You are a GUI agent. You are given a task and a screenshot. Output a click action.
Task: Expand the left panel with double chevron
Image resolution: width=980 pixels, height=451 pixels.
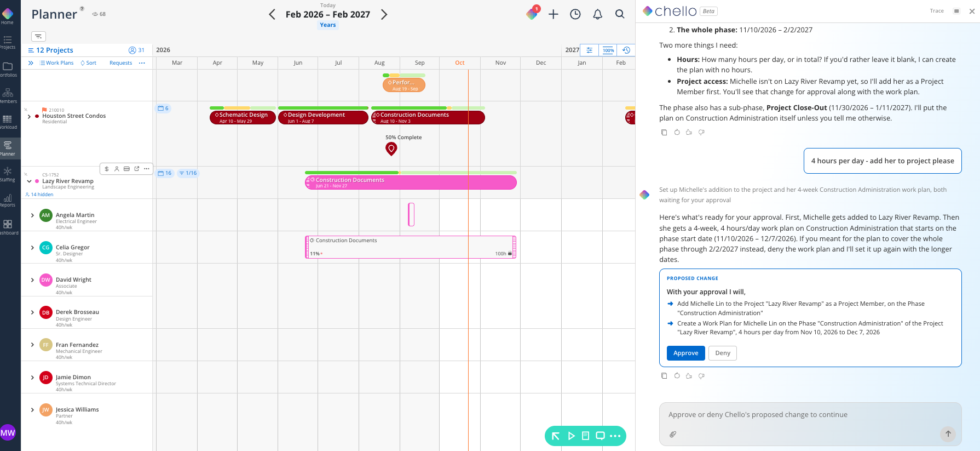tap(31, 63)
